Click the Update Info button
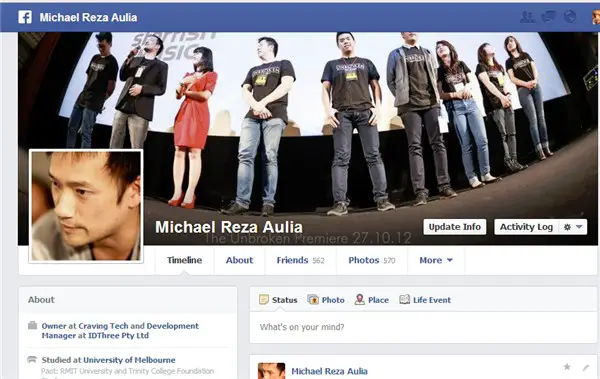This screenshot has width=600, height=379. (x=455, y=227)
